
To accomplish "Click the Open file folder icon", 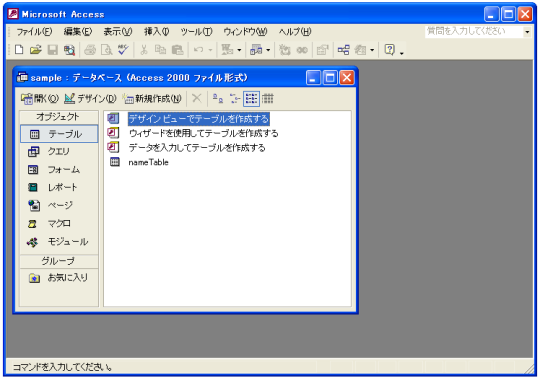I will click(35, 50).
